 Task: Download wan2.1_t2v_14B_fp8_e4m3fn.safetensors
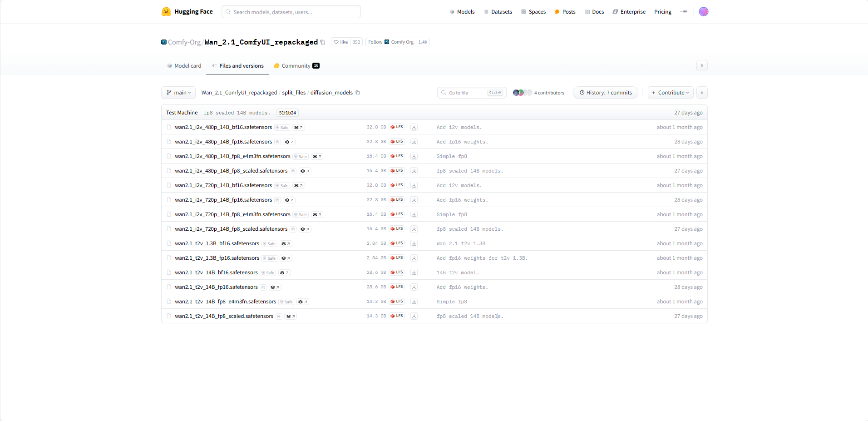click(x=414, y=302)
